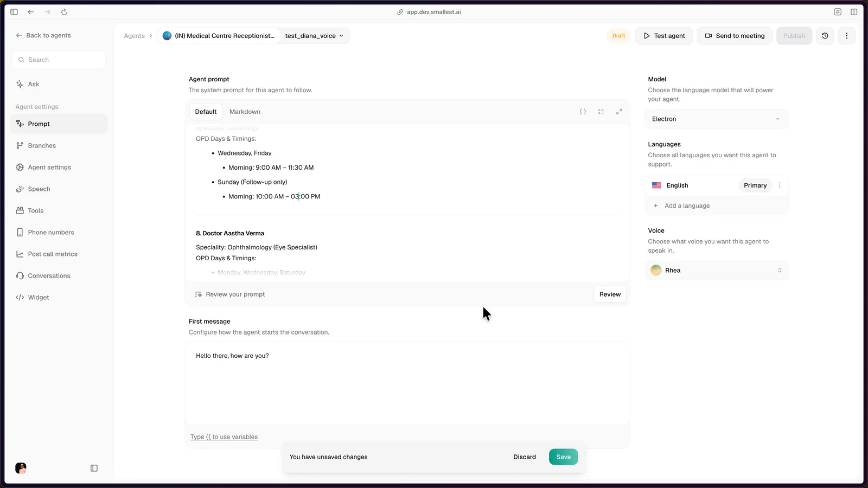Open the Electron model dropdown

point(716,119)
